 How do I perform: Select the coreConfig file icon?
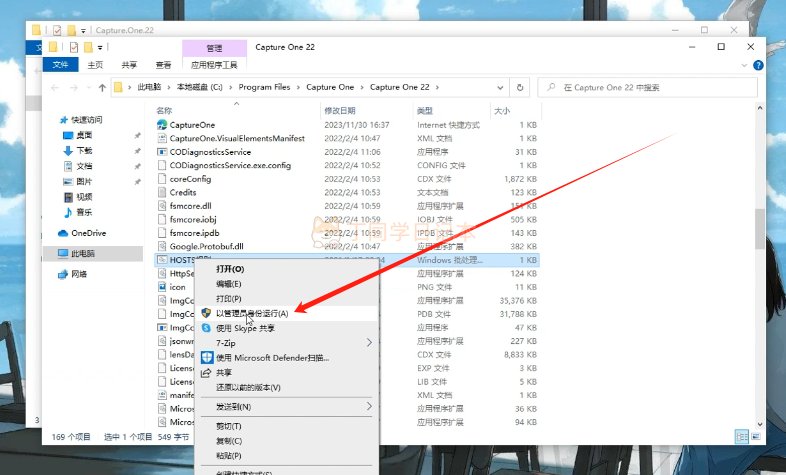tap(162, 179)
